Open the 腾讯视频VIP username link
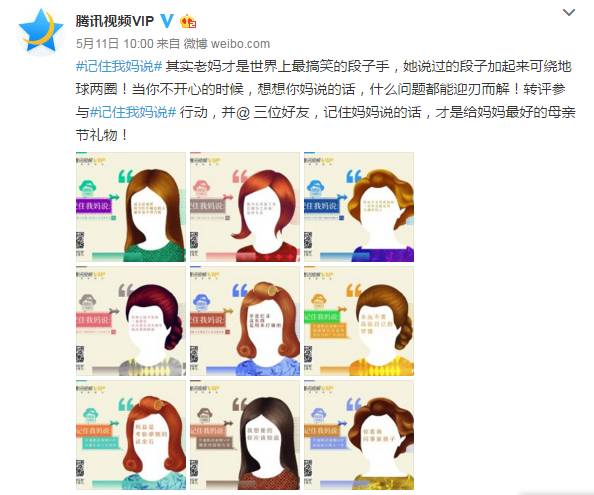Screen dimensions: 594x495 [x=115, y=21]
